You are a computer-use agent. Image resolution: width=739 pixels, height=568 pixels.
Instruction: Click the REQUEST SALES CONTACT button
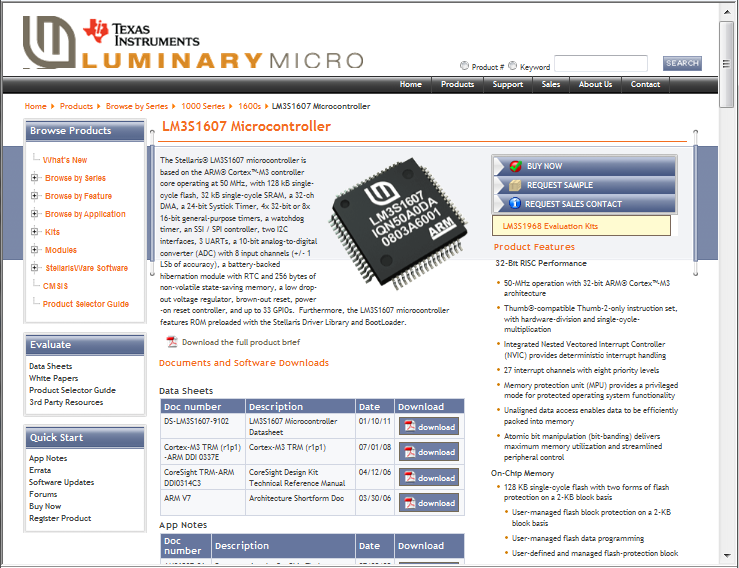click(x=584, y=204)
